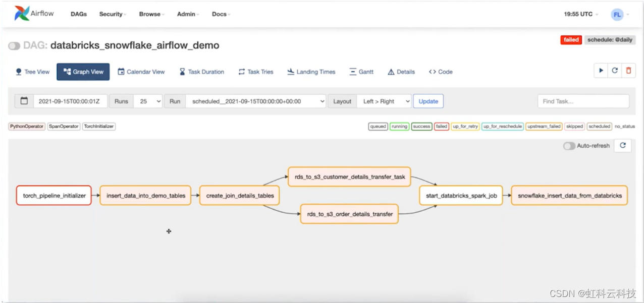Open the Task Tries tab

point(256,72)
